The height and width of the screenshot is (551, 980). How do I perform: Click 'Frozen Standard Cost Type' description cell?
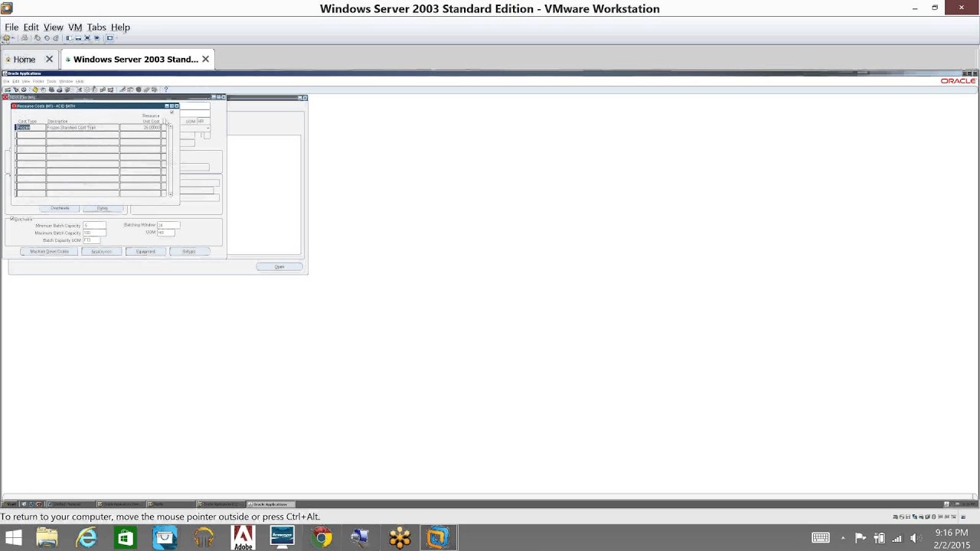tap(83, 128)
